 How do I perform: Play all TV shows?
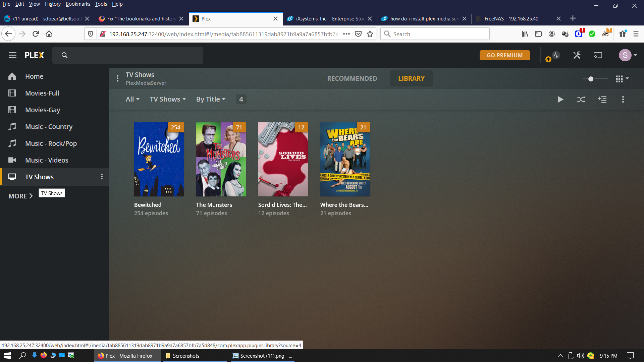click(560, 100)
